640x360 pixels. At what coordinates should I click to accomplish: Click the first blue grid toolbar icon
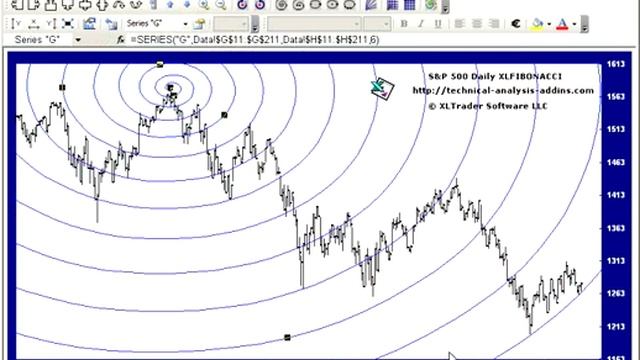tap(392, 5)
